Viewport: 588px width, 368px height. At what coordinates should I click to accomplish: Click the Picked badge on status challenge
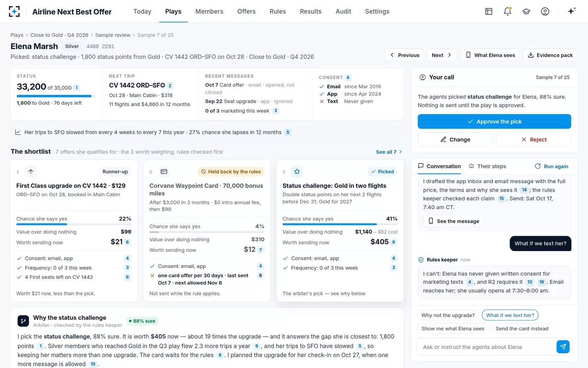(382, 172)
